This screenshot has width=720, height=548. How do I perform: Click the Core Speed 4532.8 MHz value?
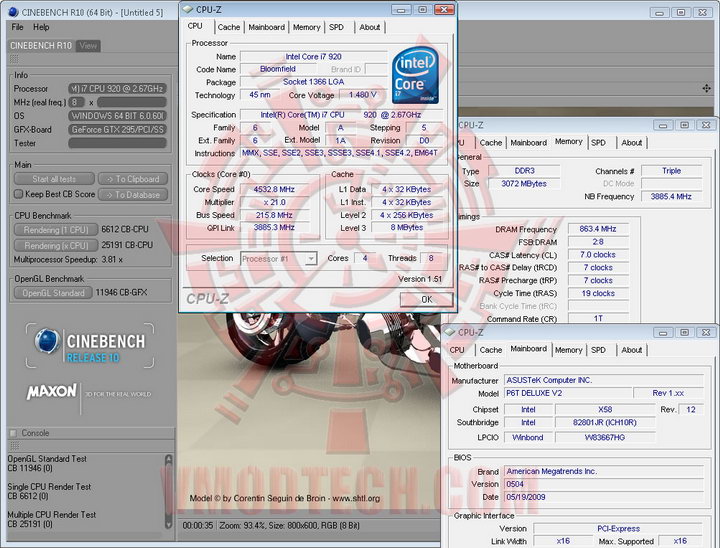pos(274,189)
